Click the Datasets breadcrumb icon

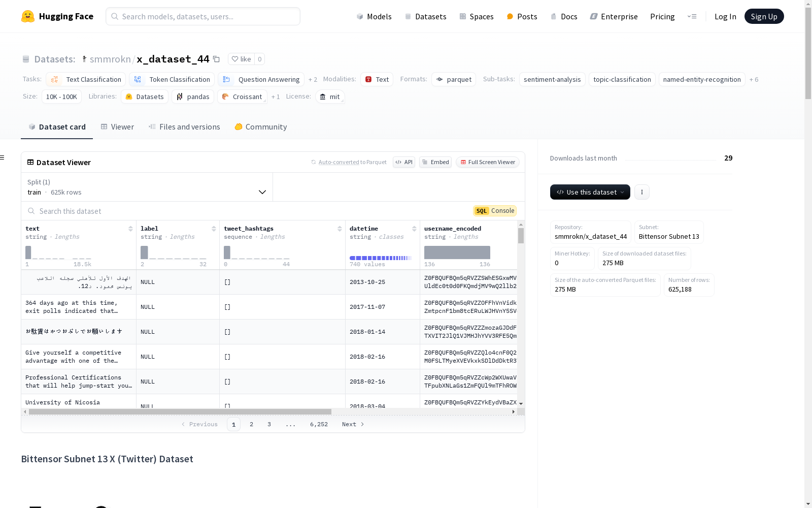point(26,59)
